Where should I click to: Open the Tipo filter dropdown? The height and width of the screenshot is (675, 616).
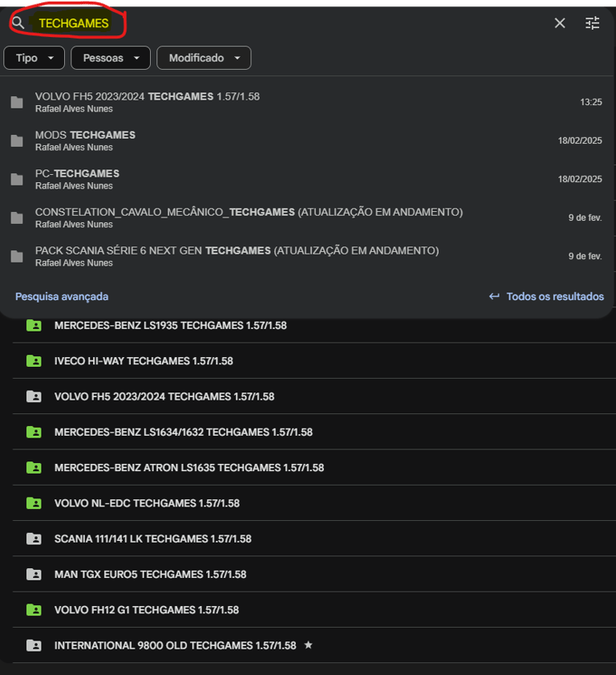[34, 58]
